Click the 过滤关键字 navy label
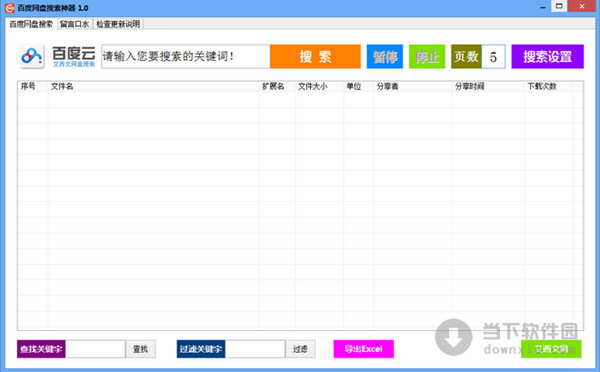Image resolution: width=600 pixels, height=372 pixels. tap(201, 349)
